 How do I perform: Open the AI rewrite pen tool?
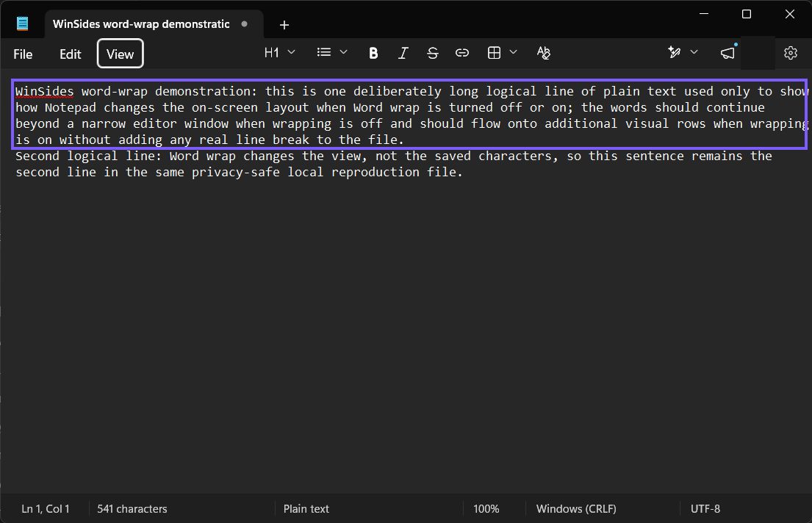tap(675, 52)
